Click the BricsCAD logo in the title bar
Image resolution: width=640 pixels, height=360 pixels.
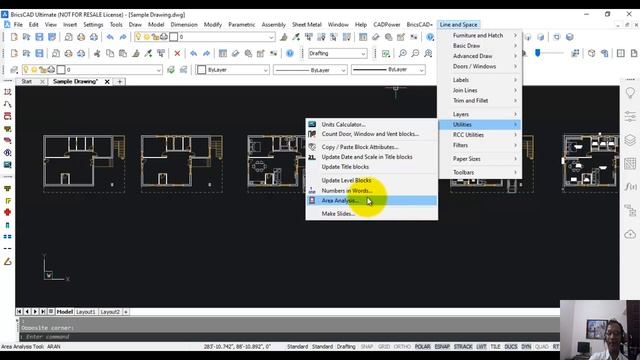pyautogui.click(x=5, y=14)
